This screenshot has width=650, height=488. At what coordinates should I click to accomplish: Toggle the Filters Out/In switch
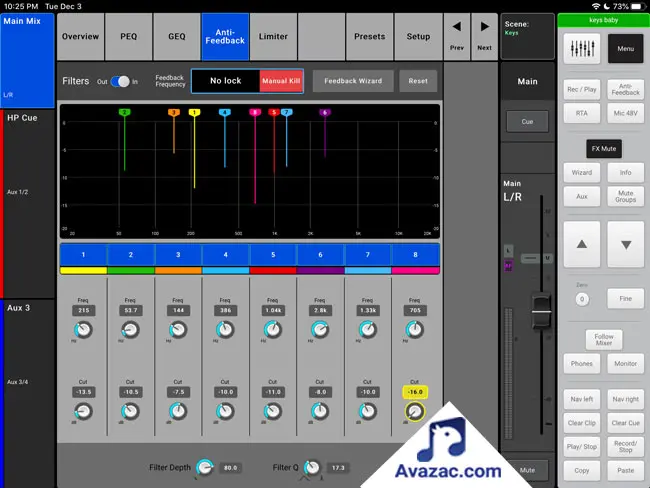point(120,82)
